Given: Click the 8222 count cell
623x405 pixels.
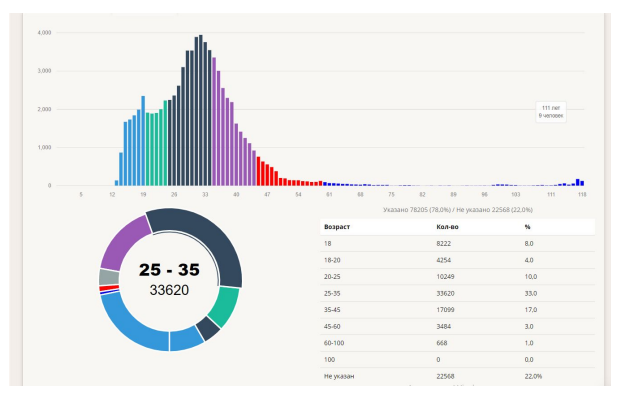Looking at the screenshot, I should coord(443,244).
